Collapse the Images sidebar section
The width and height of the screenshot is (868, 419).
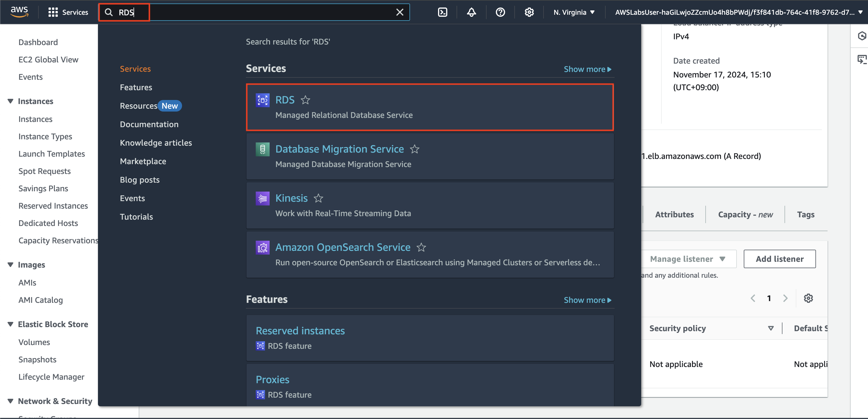pos(10,265)
